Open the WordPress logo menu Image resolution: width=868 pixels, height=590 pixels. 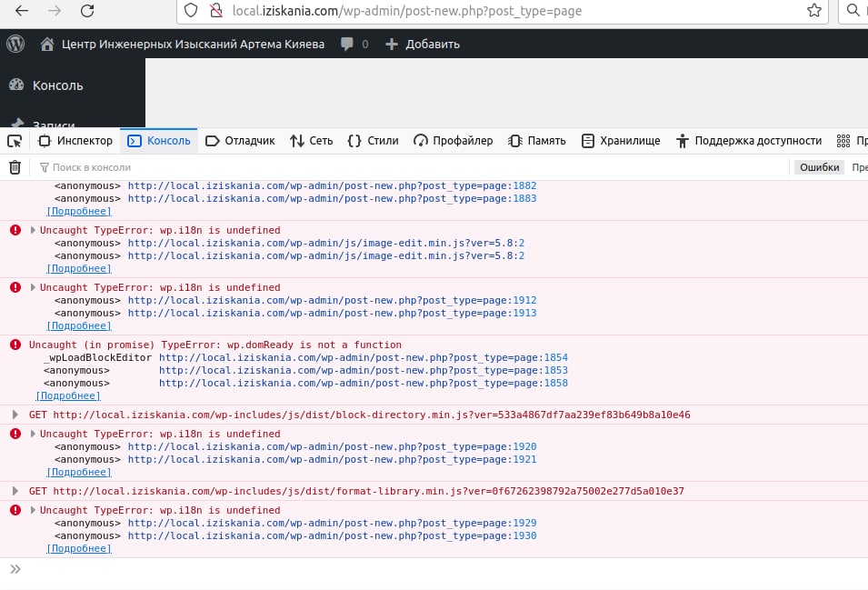(x=15, y=44)
